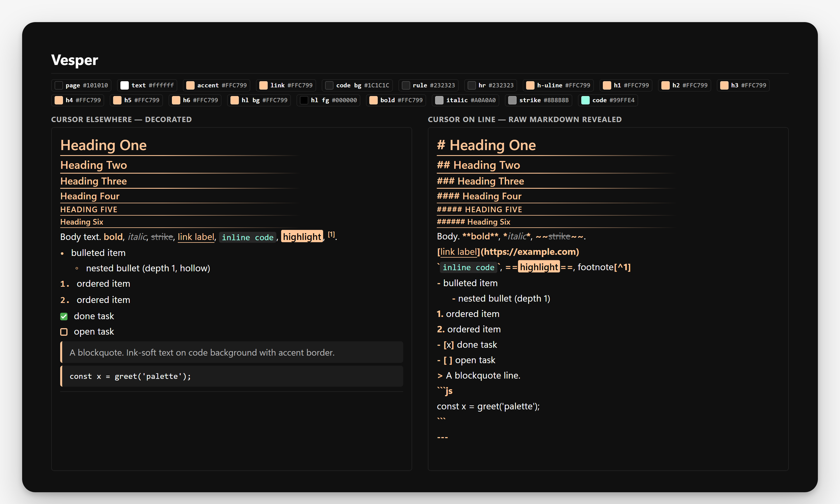840x504 pixels.
Task: Click the (https://example.com) URL text
Action: [530, 252]
